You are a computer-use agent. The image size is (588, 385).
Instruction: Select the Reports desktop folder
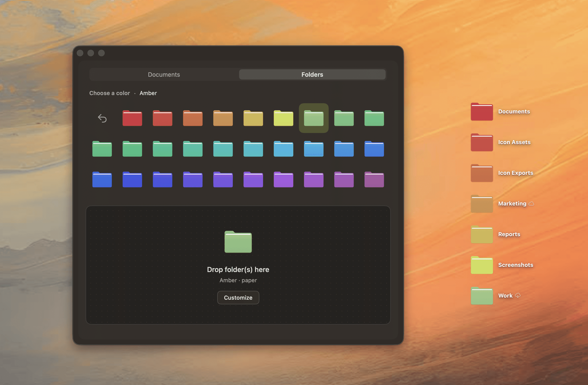pos(481,235)
